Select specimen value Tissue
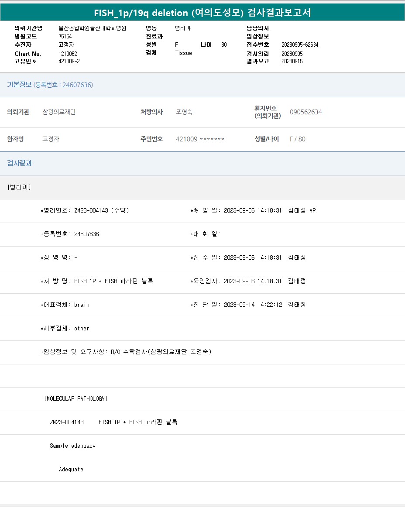This screenshot has width=405, height=532. tap(183, 53)
